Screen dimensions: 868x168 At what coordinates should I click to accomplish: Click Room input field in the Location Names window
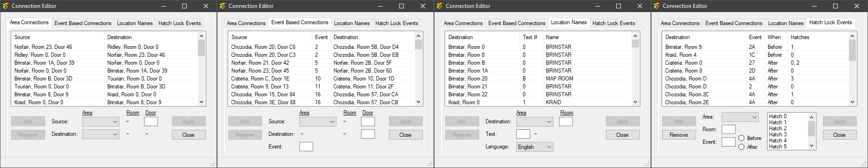pyautogui.click(x=566, y=121)
